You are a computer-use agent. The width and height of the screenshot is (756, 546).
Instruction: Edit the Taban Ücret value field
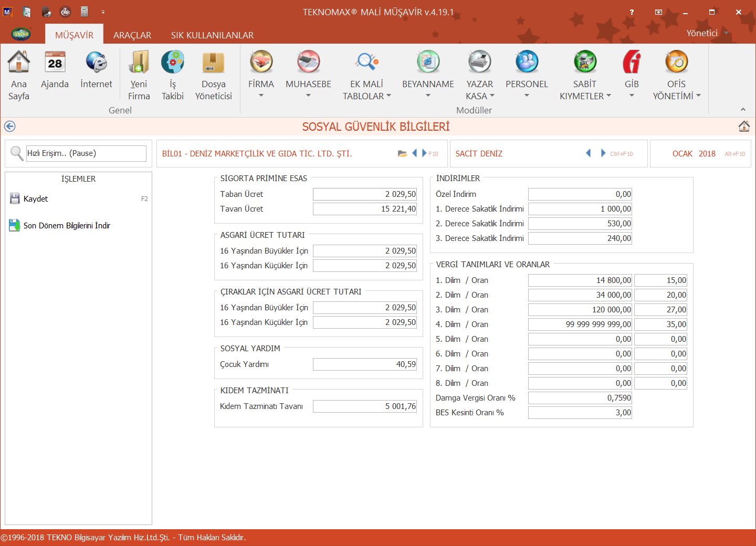click(365, 194)
